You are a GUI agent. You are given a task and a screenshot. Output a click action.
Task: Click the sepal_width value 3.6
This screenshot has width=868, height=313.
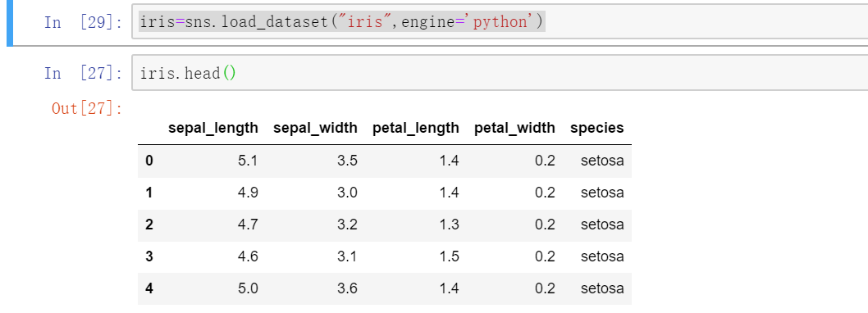click(346, 288)
